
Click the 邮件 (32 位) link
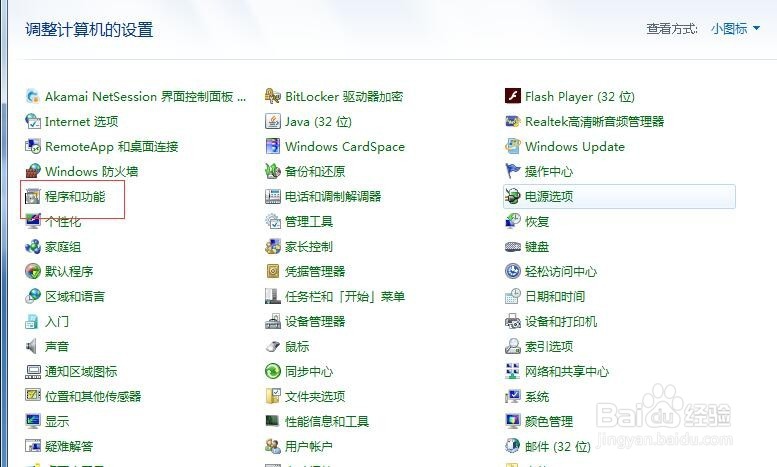click(x=558, y=446)
